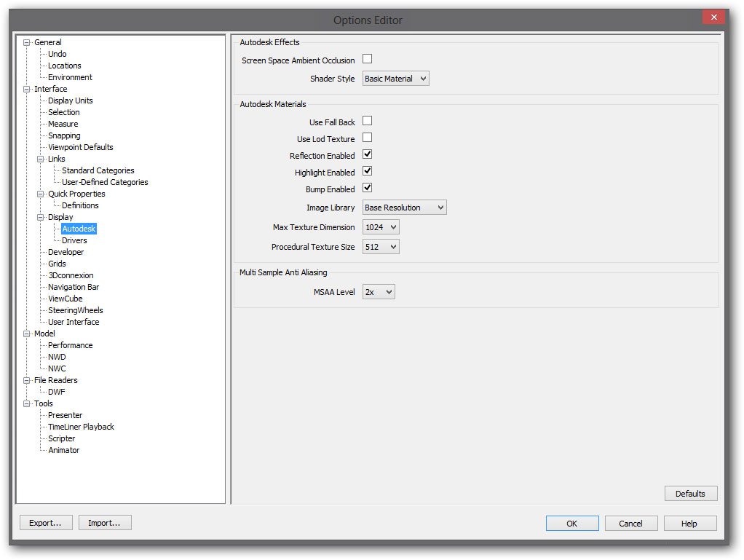The height and width of the screenshot is (560, 744).
Task: Disable the Highlight Enabled checkbox
Action: click(368, 171)
